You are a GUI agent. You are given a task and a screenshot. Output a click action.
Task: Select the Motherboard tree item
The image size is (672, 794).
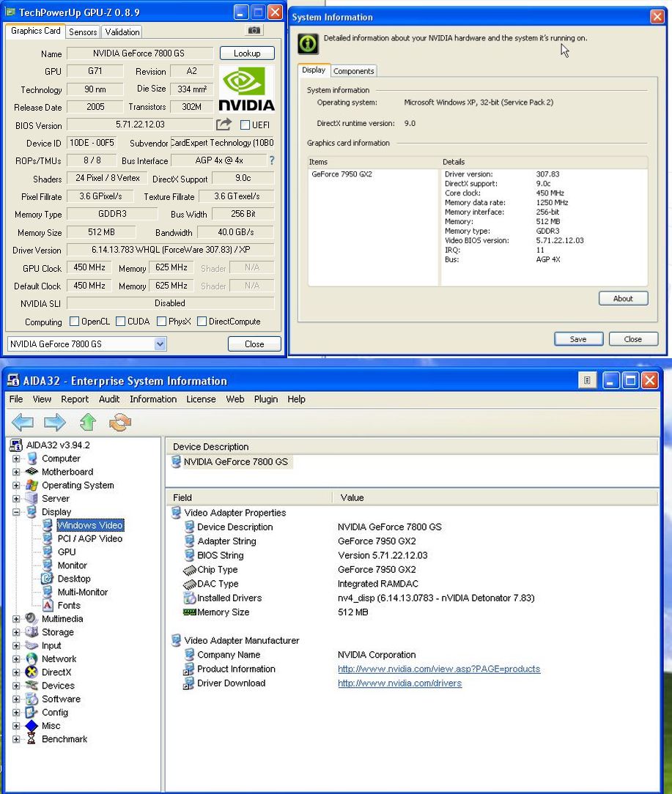click(x=67, y=472)
